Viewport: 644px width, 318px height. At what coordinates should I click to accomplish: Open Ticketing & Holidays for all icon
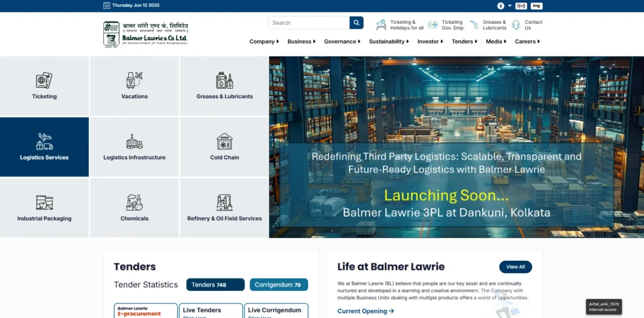[381, 25]
